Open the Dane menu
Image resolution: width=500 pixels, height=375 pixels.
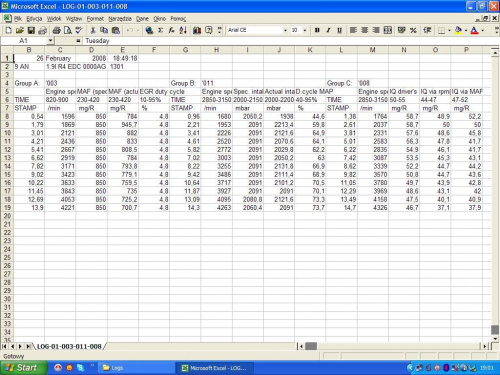pyautogui.click(x=142, y=19)
